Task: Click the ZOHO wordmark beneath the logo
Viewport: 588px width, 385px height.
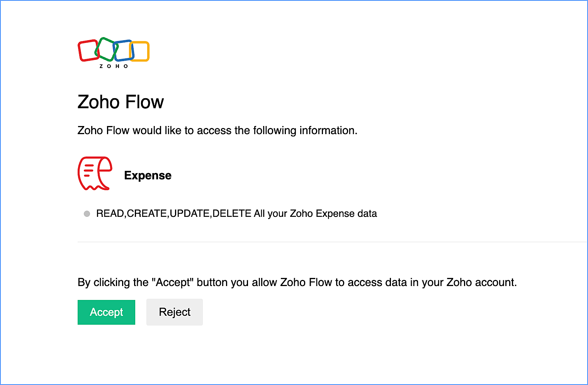Action: [114, 66]
